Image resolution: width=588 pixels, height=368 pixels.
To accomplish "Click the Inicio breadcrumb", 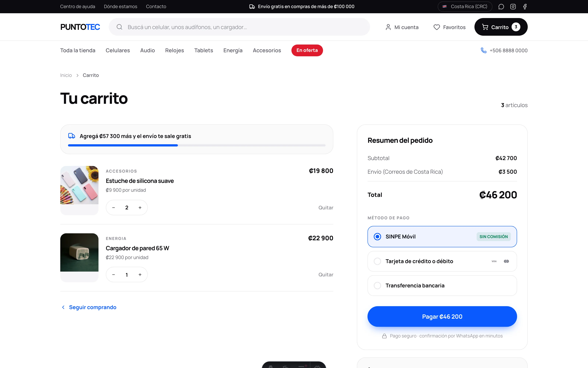I will pos(66,75).
